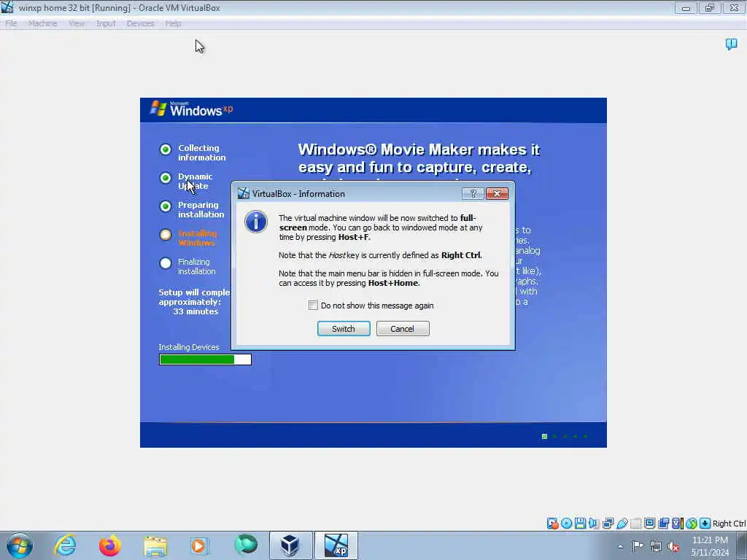This screenshot has width=747, height=560.
Task: Open the View menu
Action: [x=76, y=23]
